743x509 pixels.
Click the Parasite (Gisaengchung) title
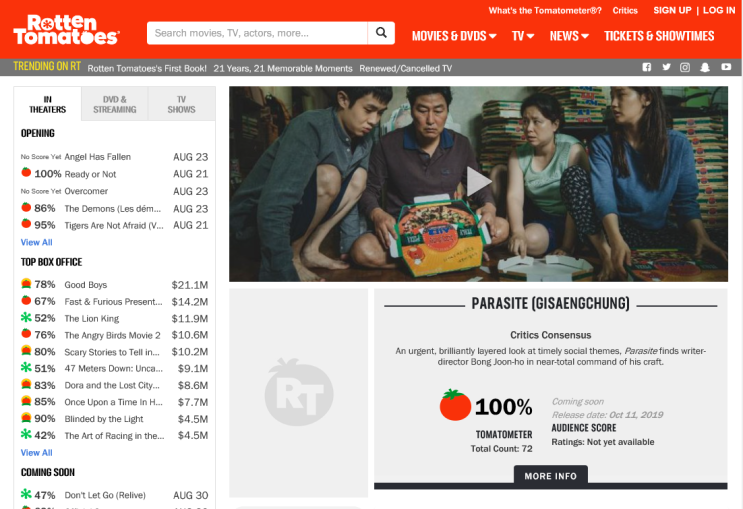coord(551,303)
